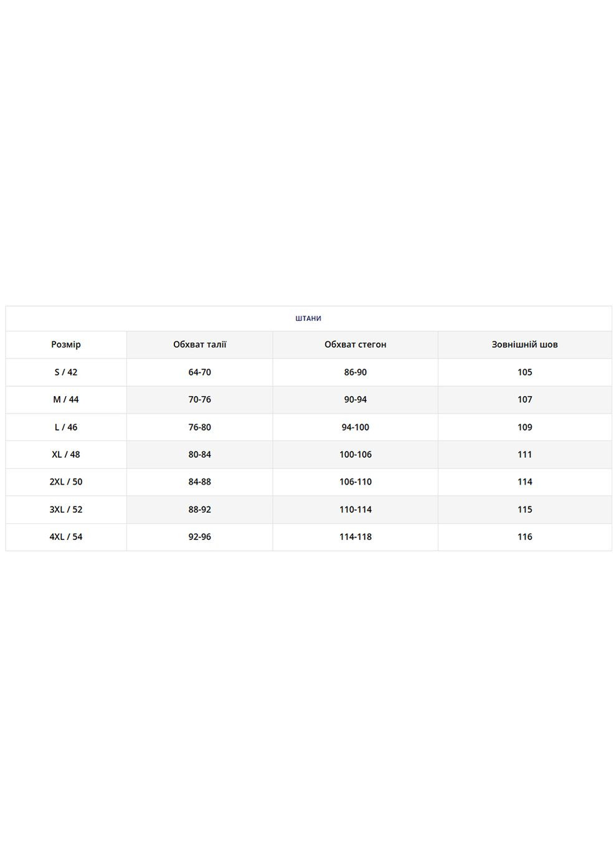Select the Обхват талії column header
The image size is (616, 857).
[200, 344]
